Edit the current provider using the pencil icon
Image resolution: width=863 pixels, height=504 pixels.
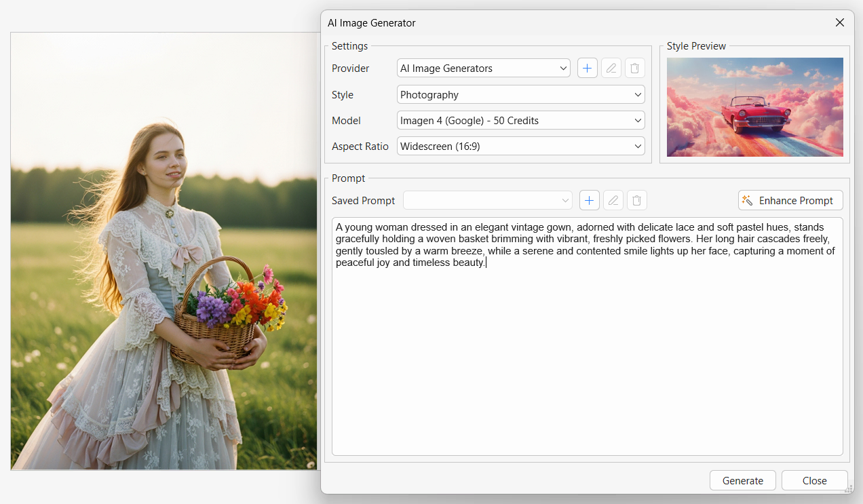click(611, 68)
